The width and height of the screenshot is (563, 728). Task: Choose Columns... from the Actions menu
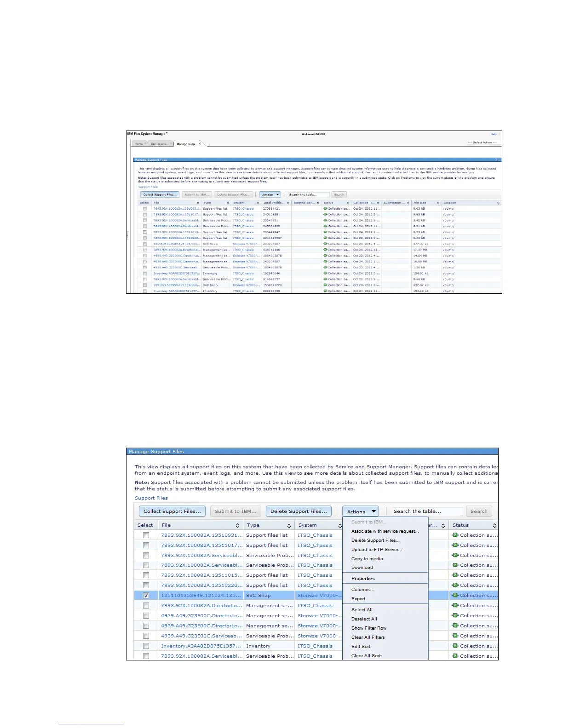tap(363, 590)
